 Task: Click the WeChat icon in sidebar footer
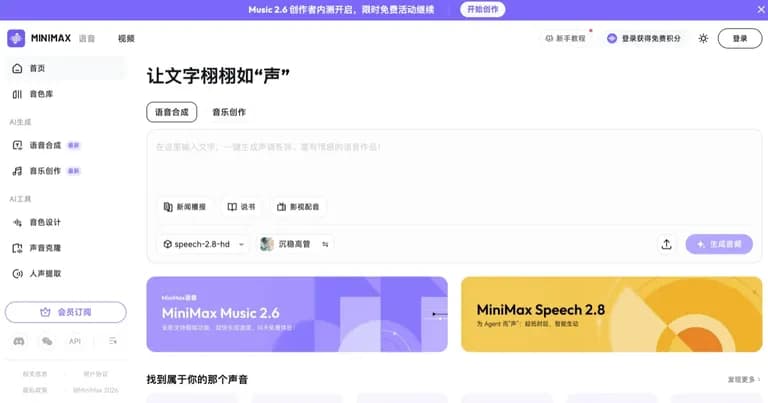click(47, 341)
